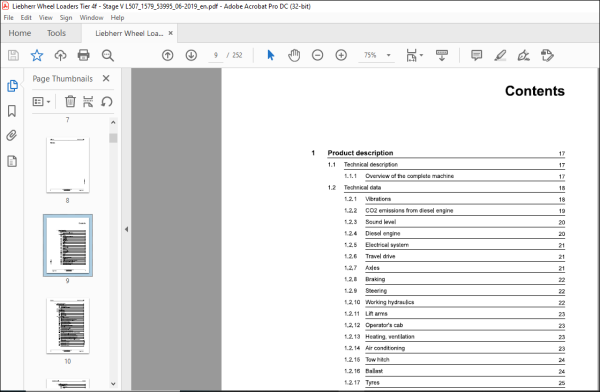Toggle the Page Thumbnails pane icon

12,86
